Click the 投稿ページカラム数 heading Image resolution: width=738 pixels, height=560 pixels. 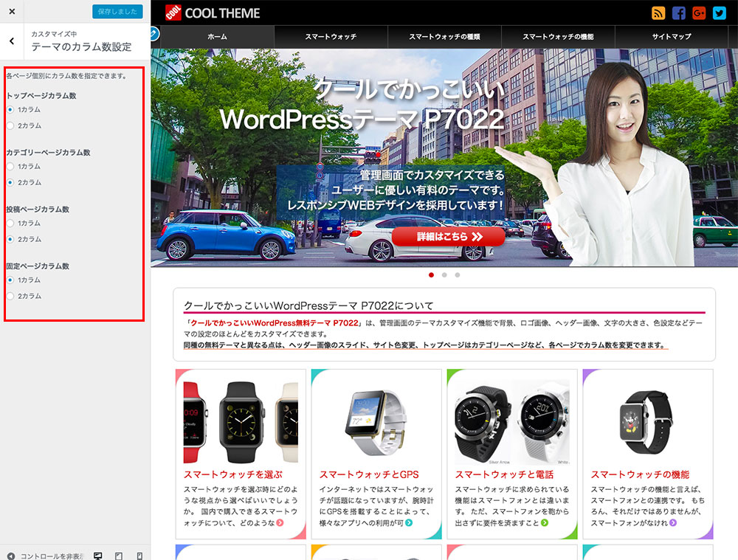click(x=38, y=210)
